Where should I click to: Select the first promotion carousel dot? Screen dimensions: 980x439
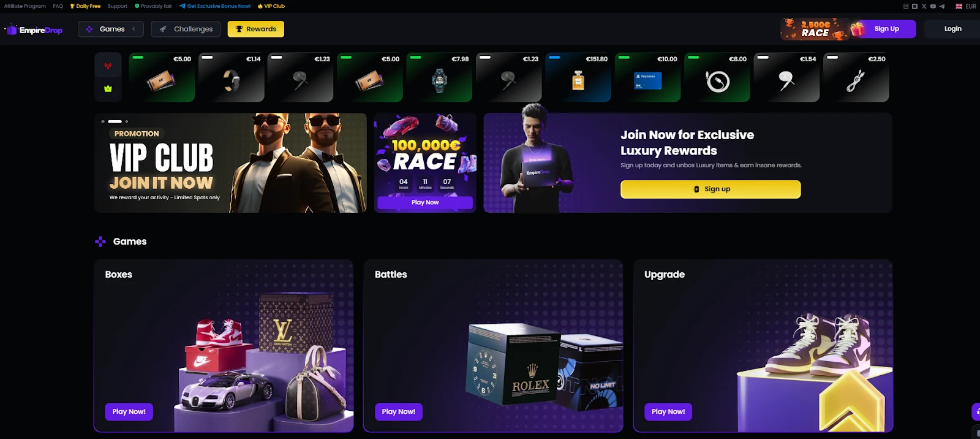point(103,121)
